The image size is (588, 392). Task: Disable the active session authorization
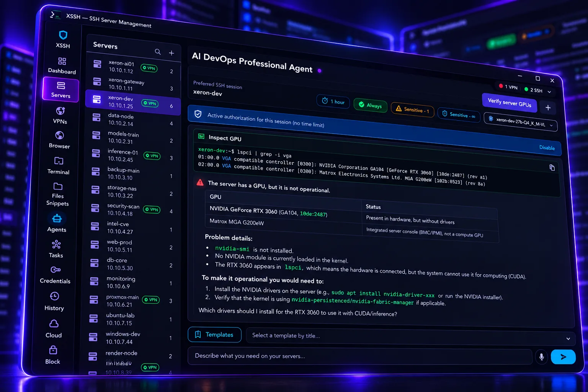click(x=547, y=148)
